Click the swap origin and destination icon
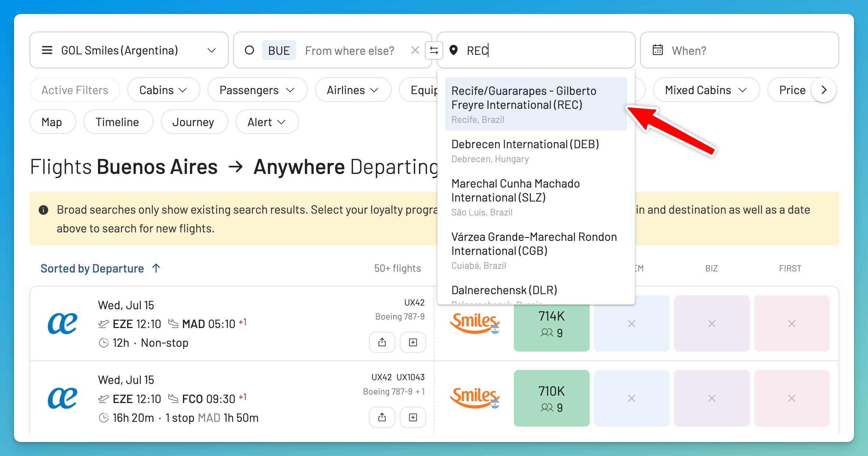 click(434, 50)
